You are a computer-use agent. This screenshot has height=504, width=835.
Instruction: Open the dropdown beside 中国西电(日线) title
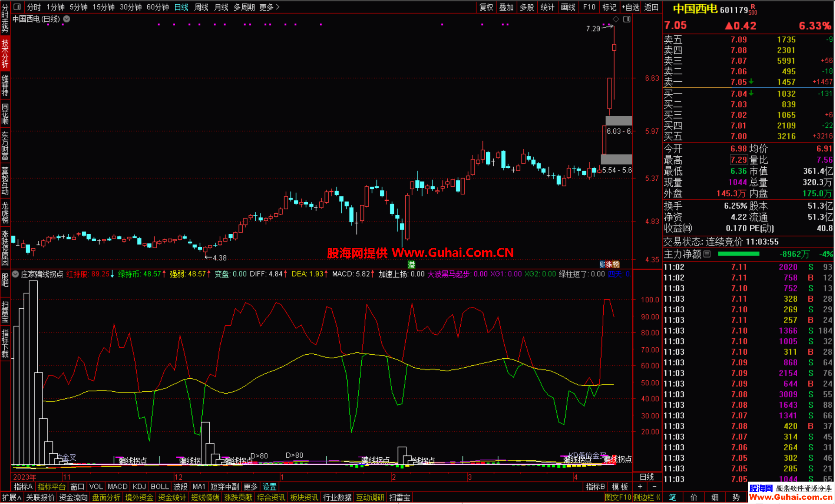click(x=67, y=19)
